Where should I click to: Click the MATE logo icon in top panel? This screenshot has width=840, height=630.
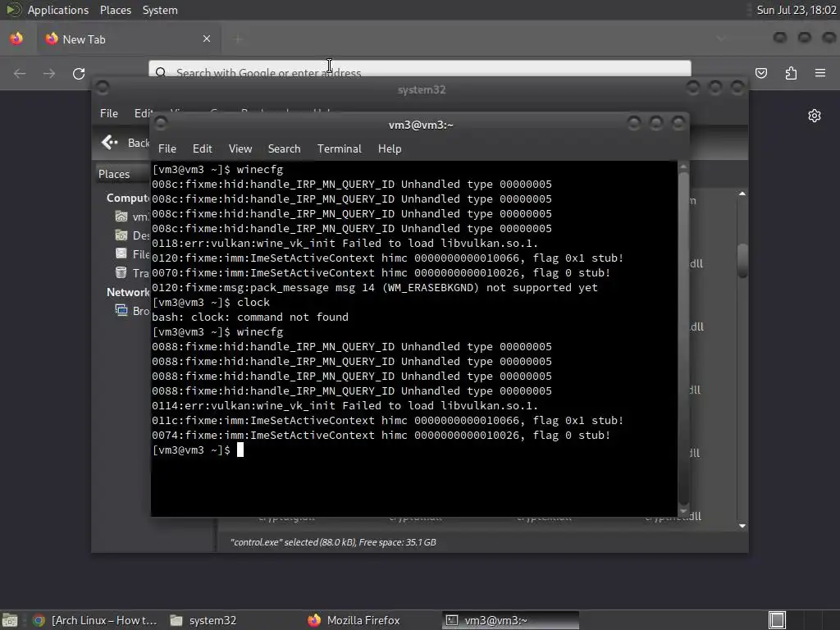pyautogui.click(x=13, y=10)
